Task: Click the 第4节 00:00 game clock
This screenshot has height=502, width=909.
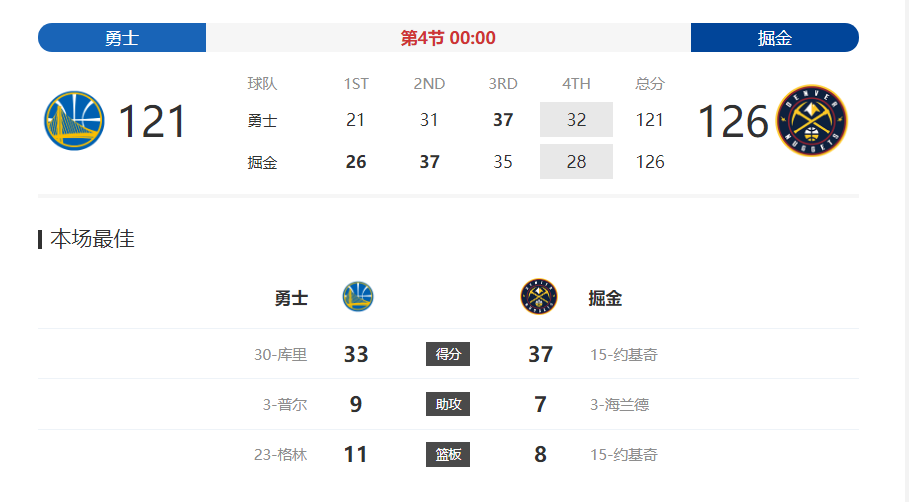Action: [x=448, y=38]
